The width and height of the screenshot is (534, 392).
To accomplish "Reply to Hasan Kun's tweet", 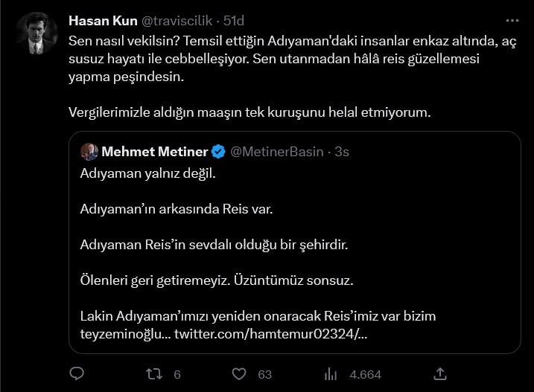I will coord(76,374).
